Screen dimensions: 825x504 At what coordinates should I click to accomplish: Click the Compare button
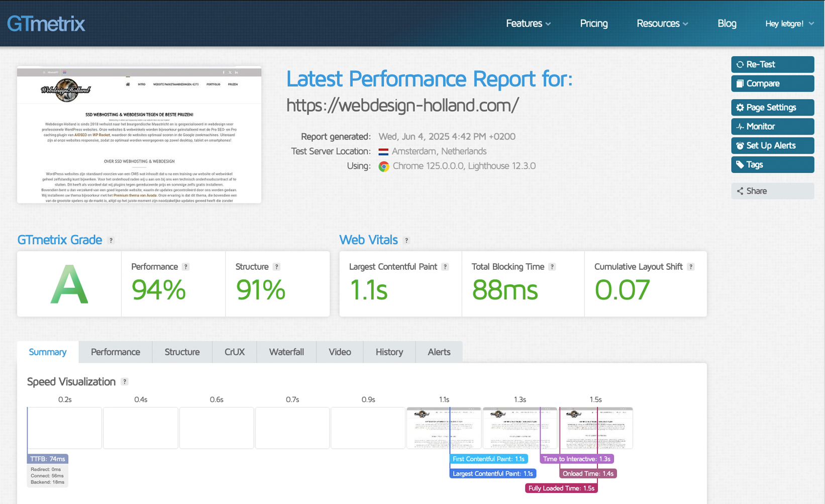773,83
